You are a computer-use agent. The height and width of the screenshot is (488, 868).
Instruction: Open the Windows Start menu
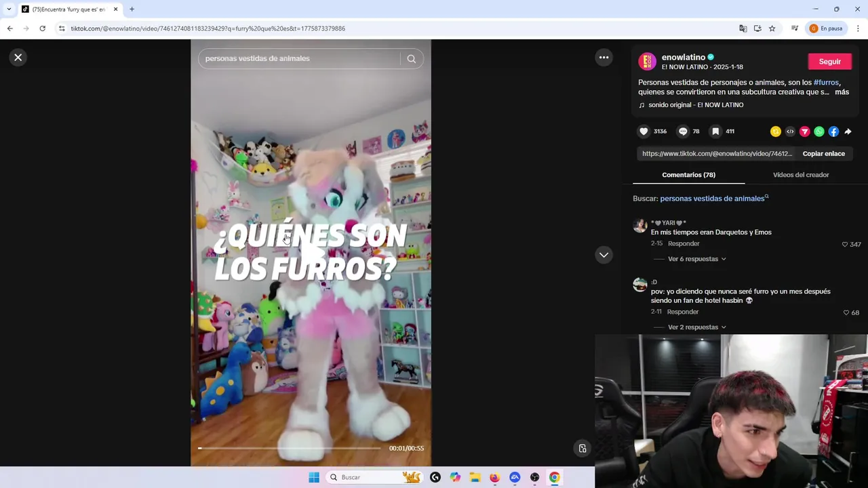point(314,477)
